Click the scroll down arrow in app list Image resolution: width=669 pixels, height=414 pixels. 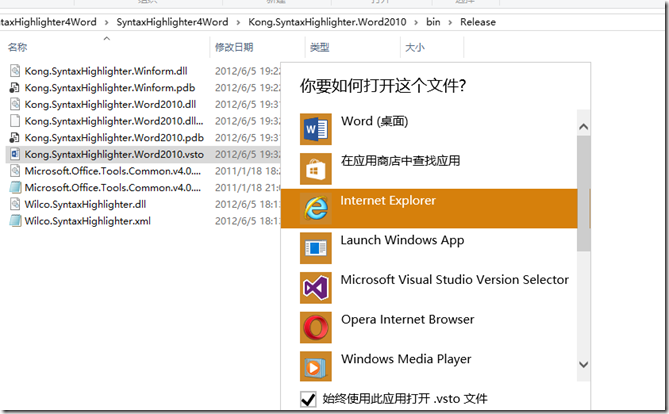click(x=584, y=364)
